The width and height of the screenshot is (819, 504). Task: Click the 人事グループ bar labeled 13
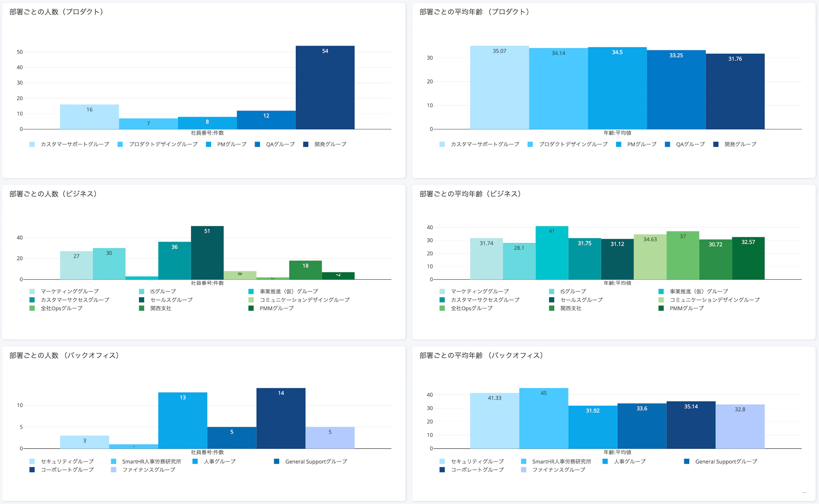(x=183, y=420)
